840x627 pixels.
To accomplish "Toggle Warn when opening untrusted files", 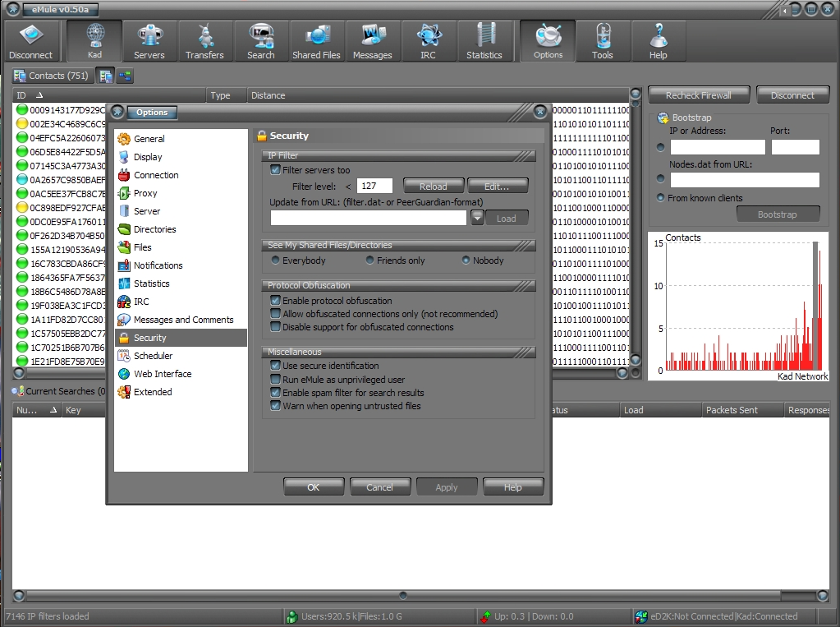I will point(275,405).
